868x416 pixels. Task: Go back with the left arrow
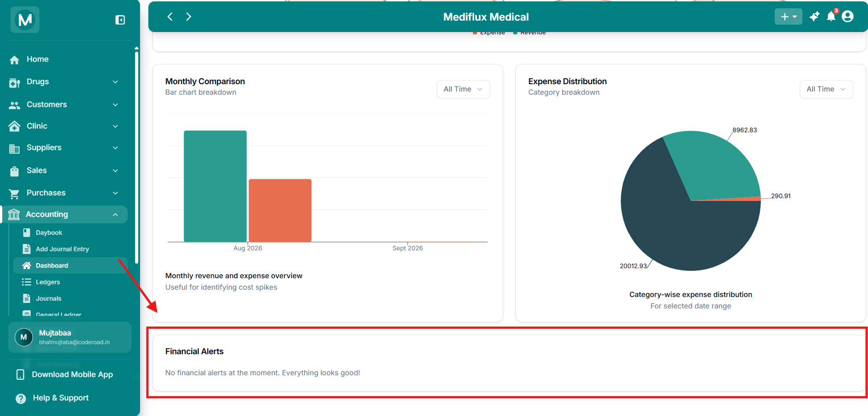(170, 16)
